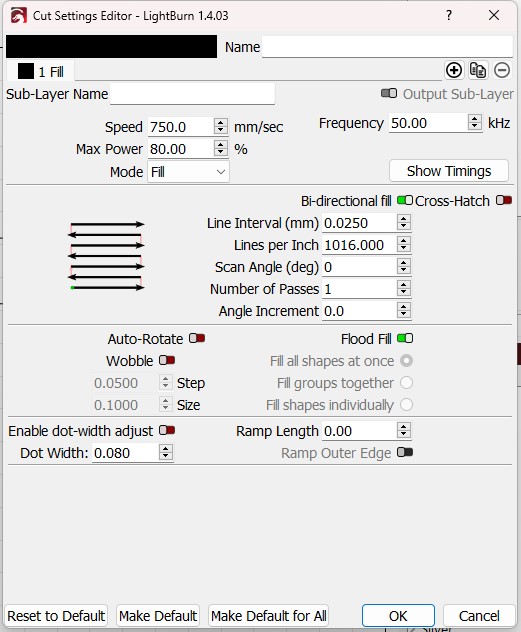The height and width of the screenshot is (632, 521).
Task: Click Make Default for All button
Action: coord(269,616)
